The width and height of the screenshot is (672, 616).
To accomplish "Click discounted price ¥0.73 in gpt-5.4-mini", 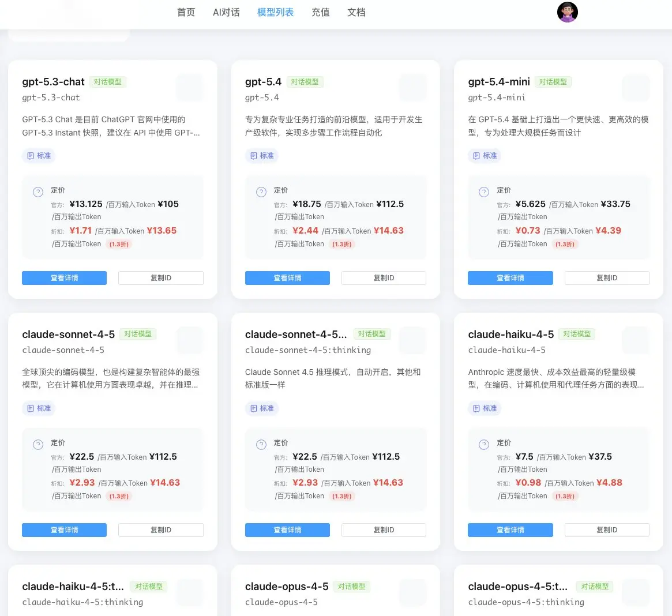I will 528,231.
